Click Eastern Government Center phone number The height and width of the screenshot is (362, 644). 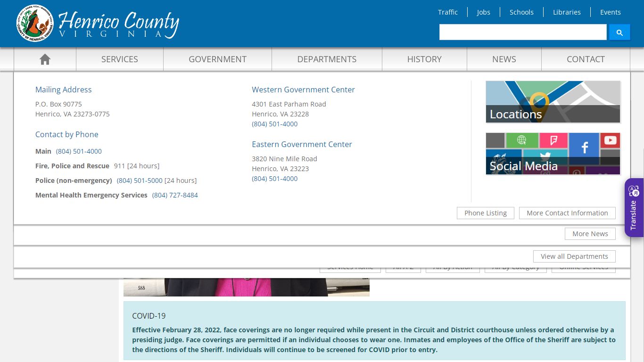coord(275,179)
